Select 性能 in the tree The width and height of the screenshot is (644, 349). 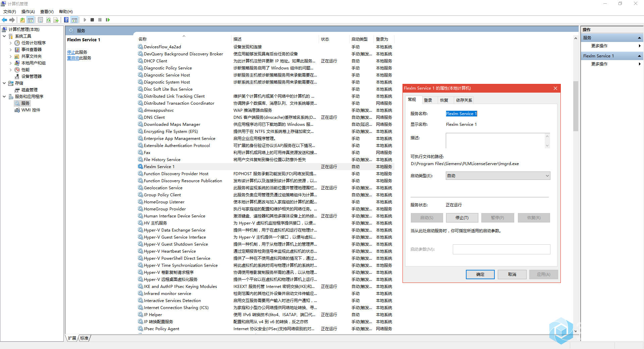point(25,70)
